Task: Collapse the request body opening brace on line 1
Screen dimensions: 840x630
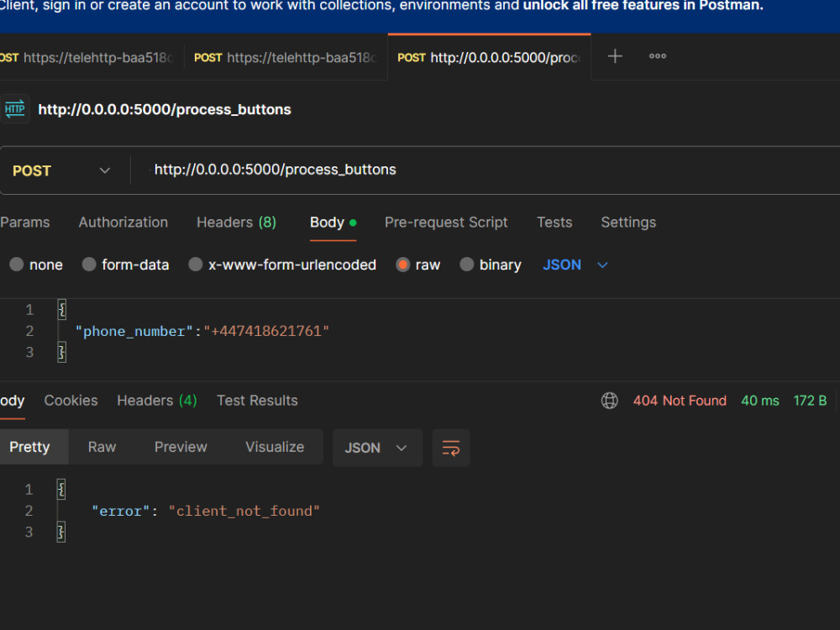Action: tap(62, 310)
